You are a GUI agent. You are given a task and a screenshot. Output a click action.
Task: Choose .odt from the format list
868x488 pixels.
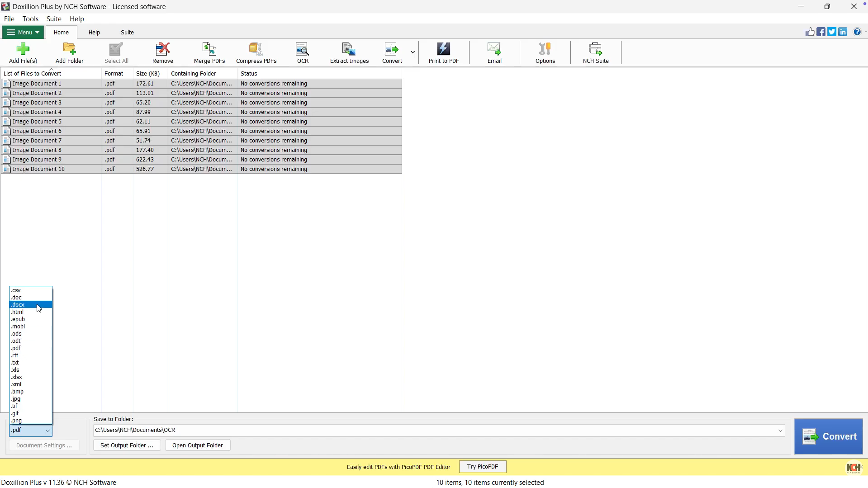(31, 341)
